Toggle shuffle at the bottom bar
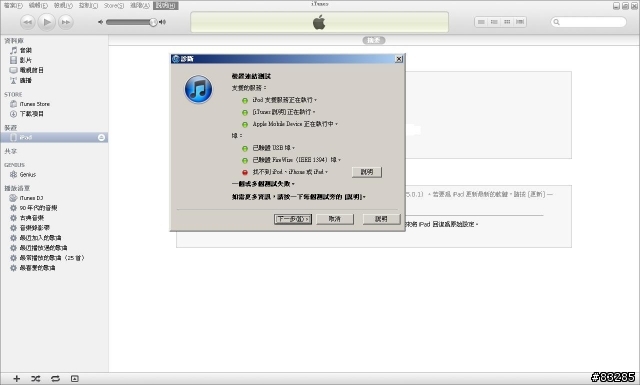Viewport: 640px width, 385px height. (36, 378)
